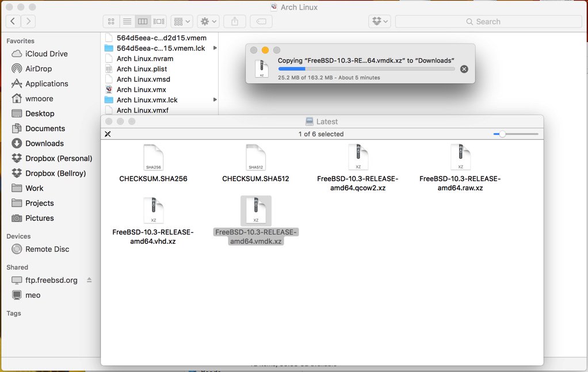Expand 564d5eea vmem.lck folder arrow
Viewport: 588px width, 372px height.
[x=215, y=48]
